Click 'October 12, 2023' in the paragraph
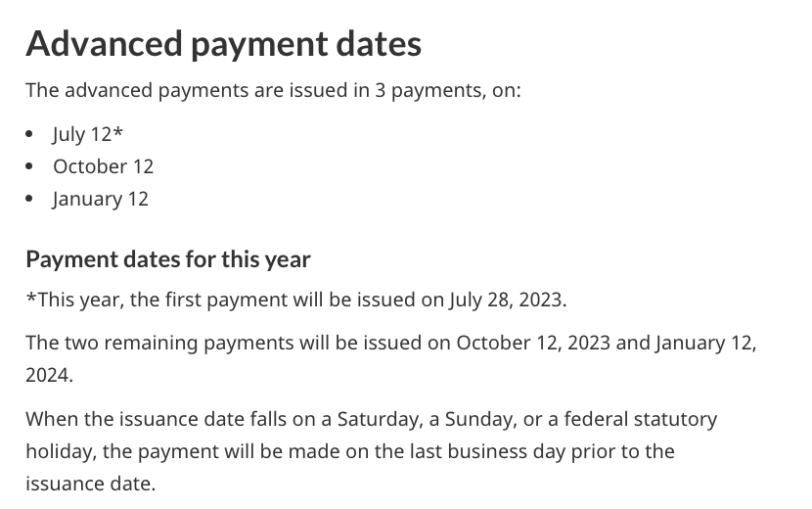 (533, 344)
